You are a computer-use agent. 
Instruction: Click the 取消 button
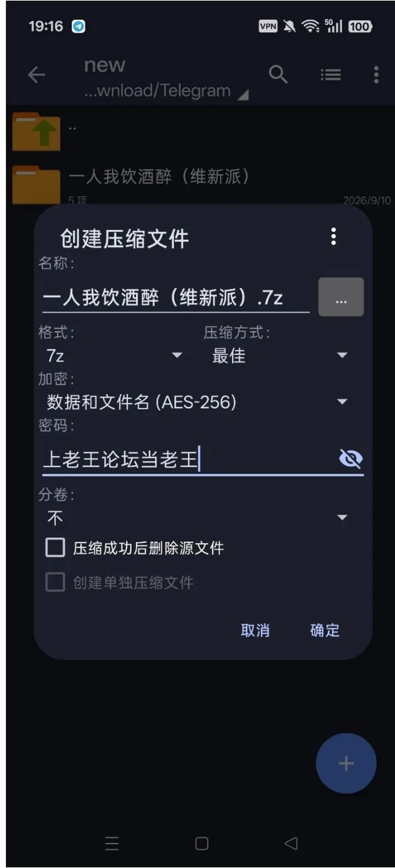point(256,630)
